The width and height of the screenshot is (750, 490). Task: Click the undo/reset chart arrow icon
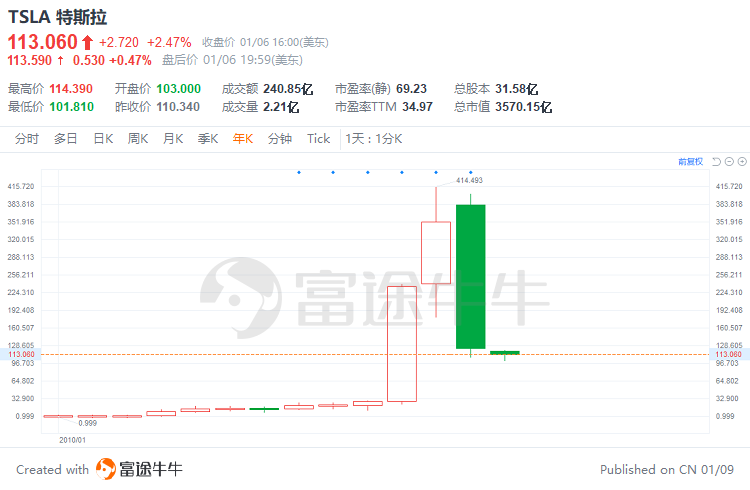(x=716, y=162)
